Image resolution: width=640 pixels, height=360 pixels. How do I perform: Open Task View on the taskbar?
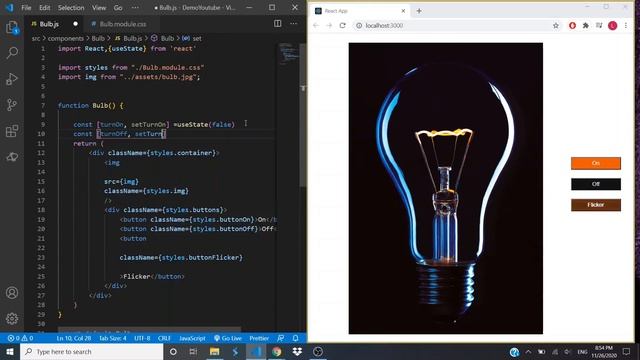tap(193, 351)
